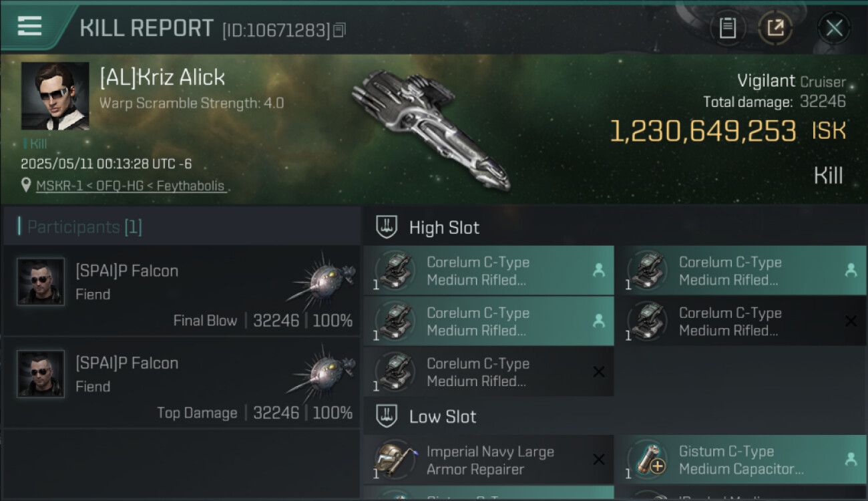View Kriz Alick's pilot portrait

click(55, 96)
